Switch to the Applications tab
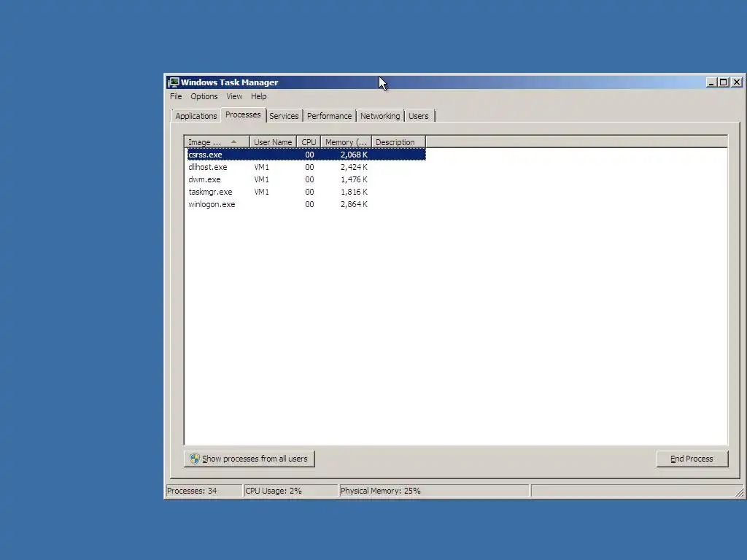The width and height of the screenshot is (747, 560). pos(196,116)
